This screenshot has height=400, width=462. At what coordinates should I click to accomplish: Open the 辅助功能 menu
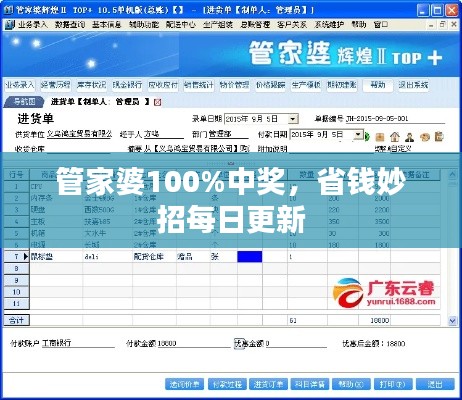[x=144, y=25]
